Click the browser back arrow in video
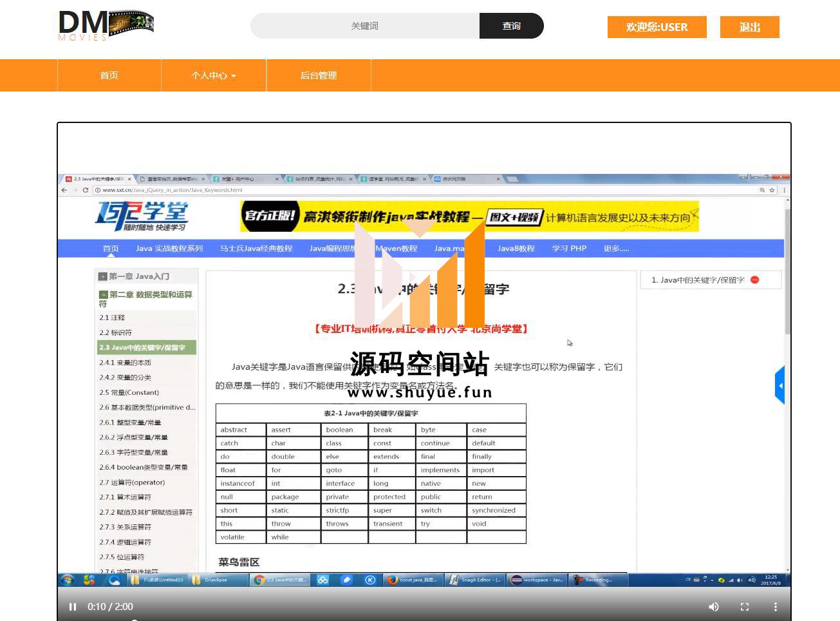Screen dimensions: 840x621 [64, 190]
